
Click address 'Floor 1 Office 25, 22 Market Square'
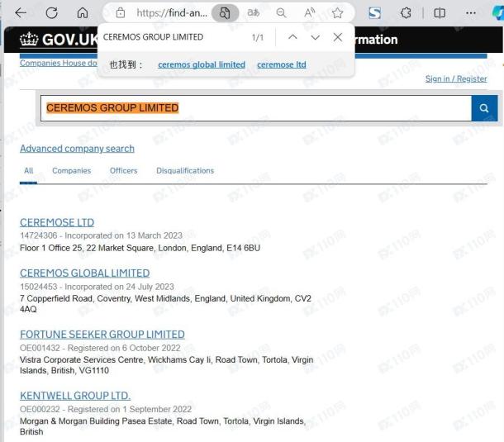coord(87,248)
